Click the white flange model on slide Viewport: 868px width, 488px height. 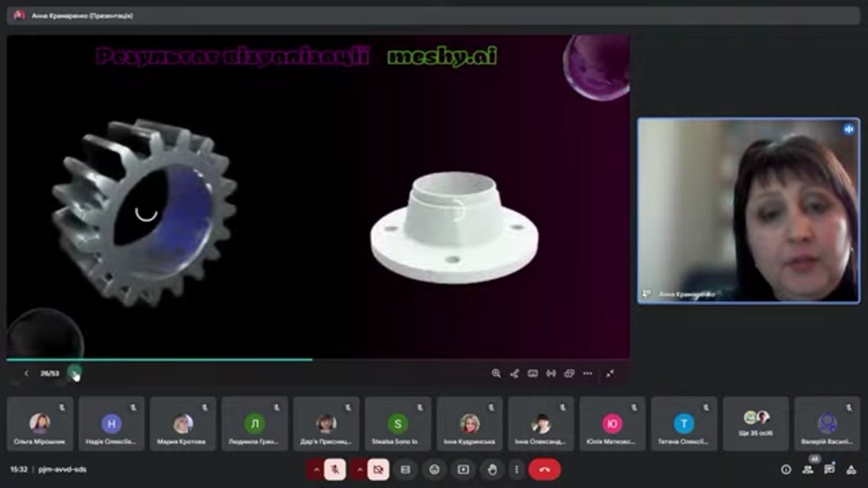[454, 227]
